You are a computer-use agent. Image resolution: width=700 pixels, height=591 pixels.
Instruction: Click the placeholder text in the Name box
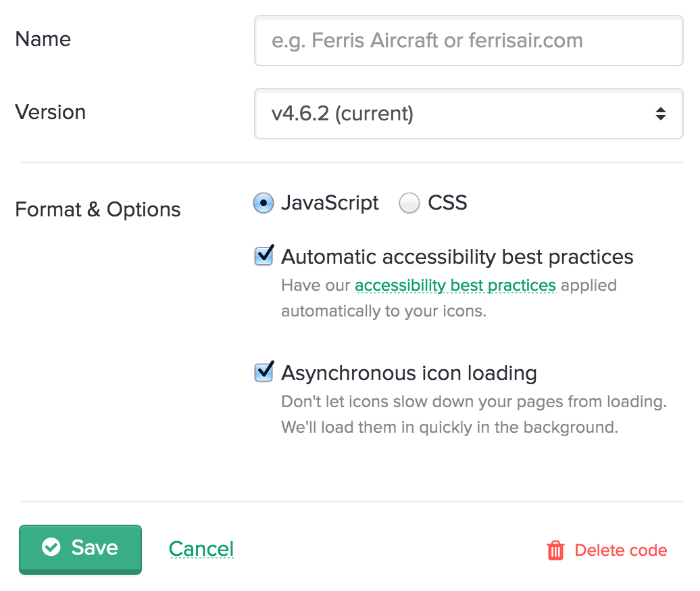click(x=426, y=41)
